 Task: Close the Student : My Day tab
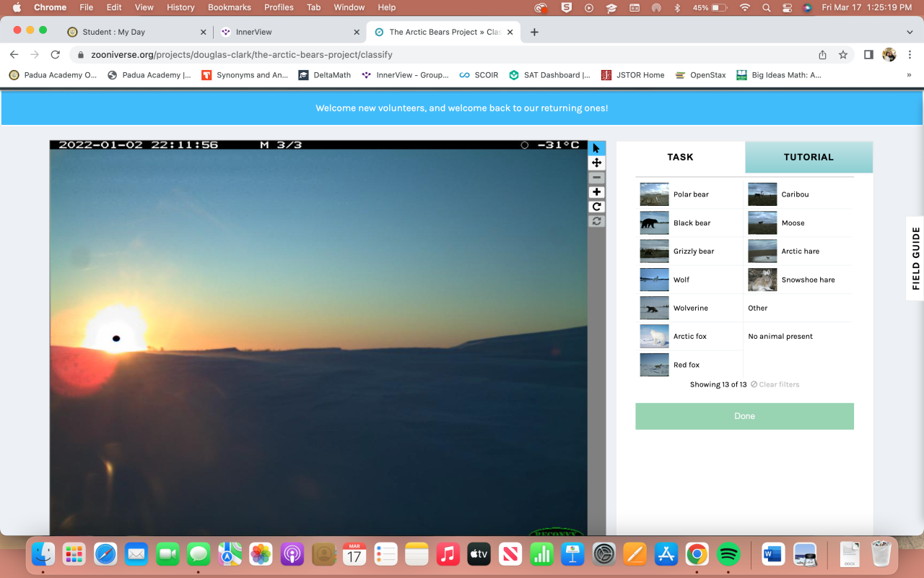[x=203, y=32]
